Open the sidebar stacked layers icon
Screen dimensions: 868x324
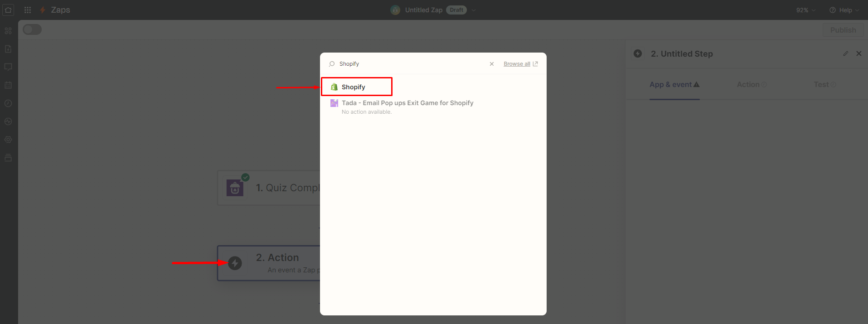click(8, 158)
